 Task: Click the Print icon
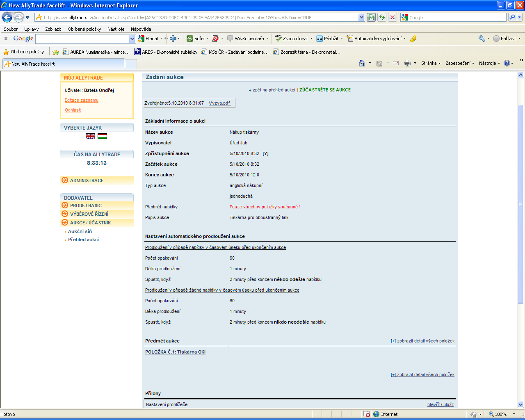[x=407, y=63]
